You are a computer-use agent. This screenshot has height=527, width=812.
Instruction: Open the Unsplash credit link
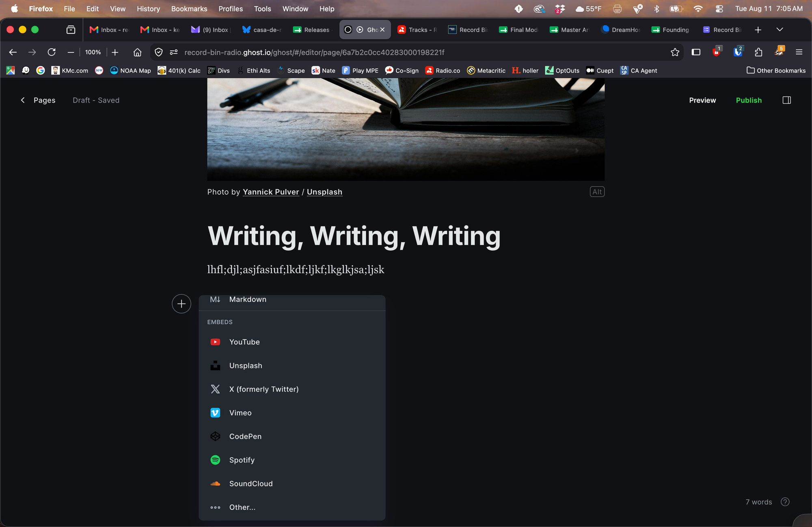(324, 192)
